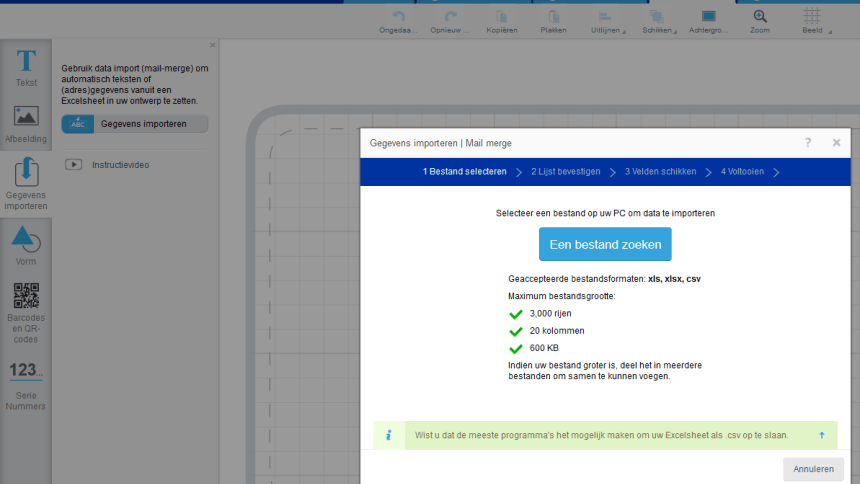860x484 pixels.
Task: Open the Afbeelding image tool
Action: [26, 123]
